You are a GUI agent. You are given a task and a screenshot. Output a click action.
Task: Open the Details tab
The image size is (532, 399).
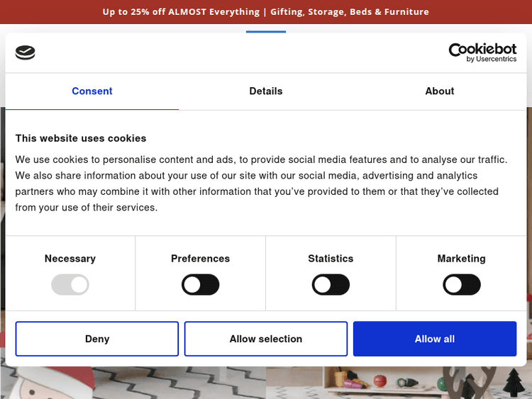[x=266, y=91]
